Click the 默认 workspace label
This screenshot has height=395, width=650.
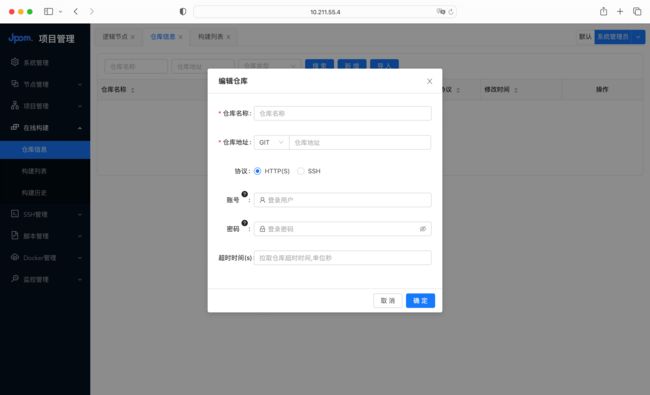click(x=585, y=37)
